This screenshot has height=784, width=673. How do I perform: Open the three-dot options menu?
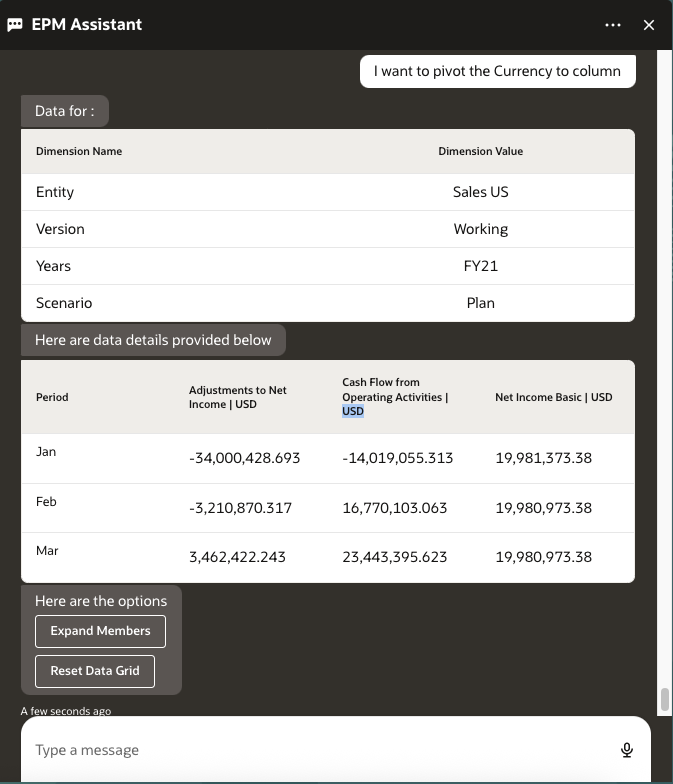[613, 25]
